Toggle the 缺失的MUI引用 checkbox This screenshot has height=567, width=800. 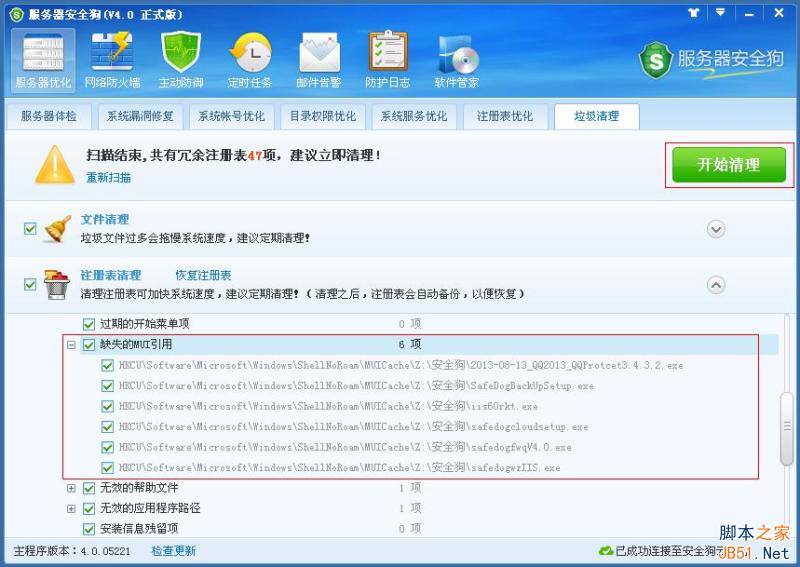[x=89, y=344]
